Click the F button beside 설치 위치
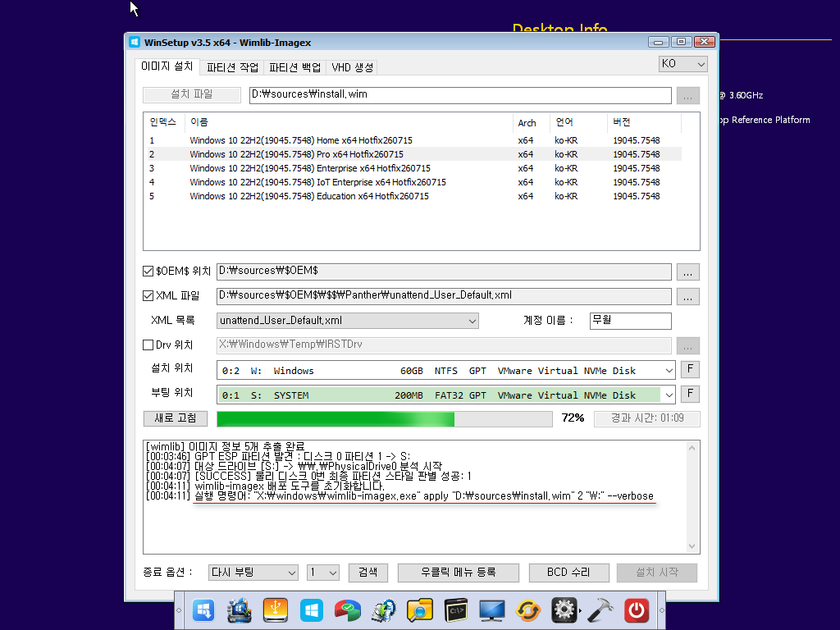Screen dimensions: 840x630 (690, 369)
